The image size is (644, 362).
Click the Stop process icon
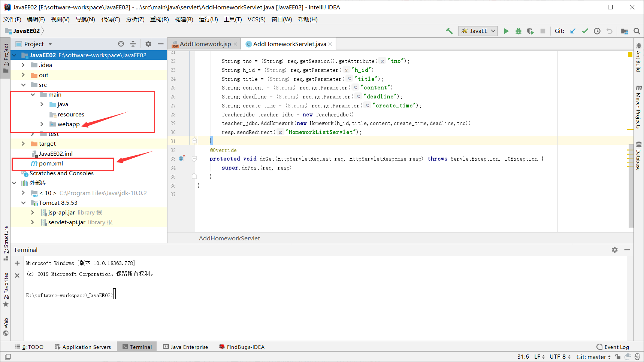tap(543, 31)
